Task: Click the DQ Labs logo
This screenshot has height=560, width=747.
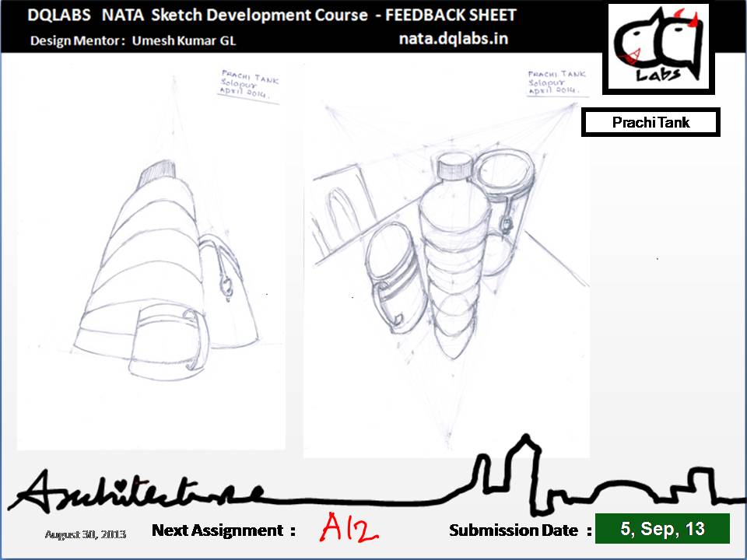Action: 659,47
